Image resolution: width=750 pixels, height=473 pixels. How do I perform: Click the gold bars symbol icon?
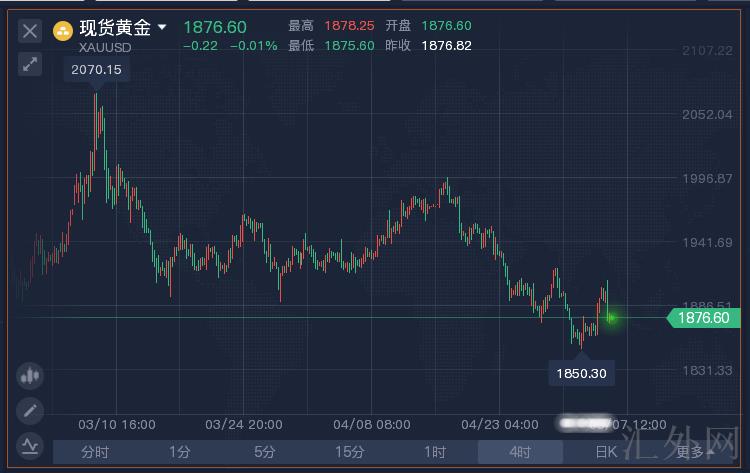click(62, 30)
